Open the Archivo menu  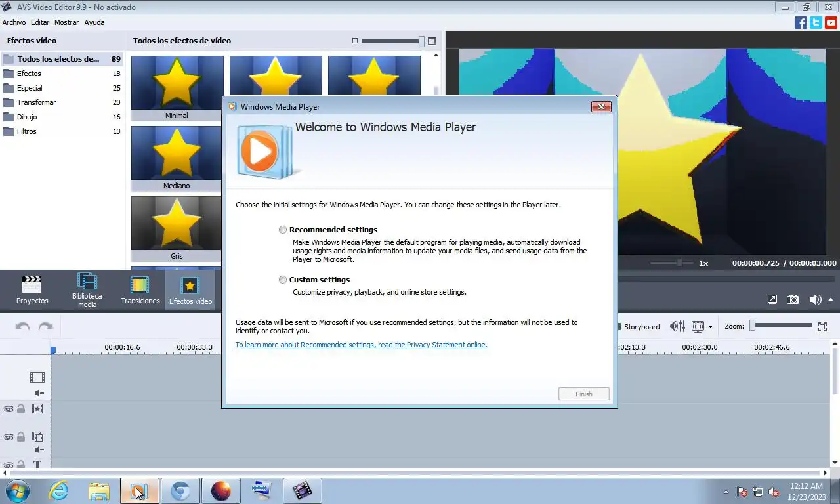(14, 22)
